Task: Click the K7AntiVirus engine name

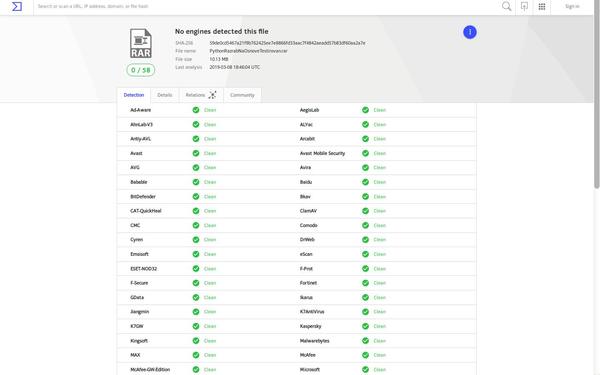Action: pos(312,312)
